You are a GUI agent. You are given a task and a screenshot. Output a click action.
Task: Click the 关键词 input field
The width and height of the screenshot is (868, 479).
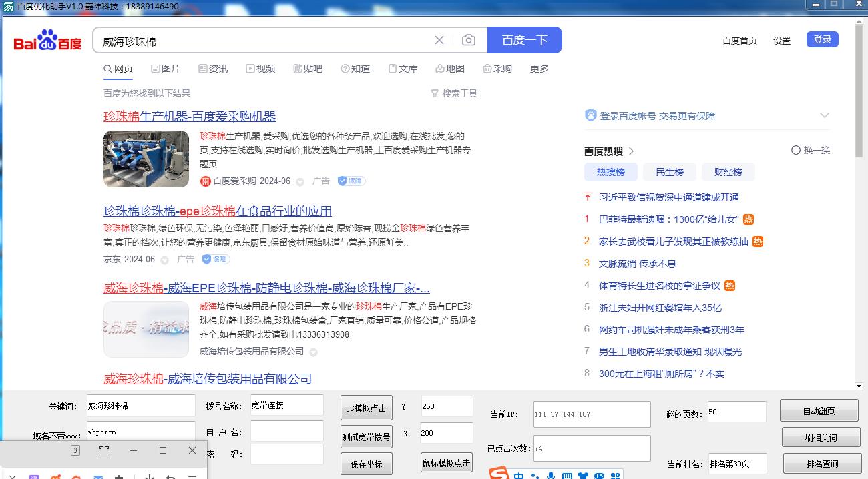tap(141, 405)
